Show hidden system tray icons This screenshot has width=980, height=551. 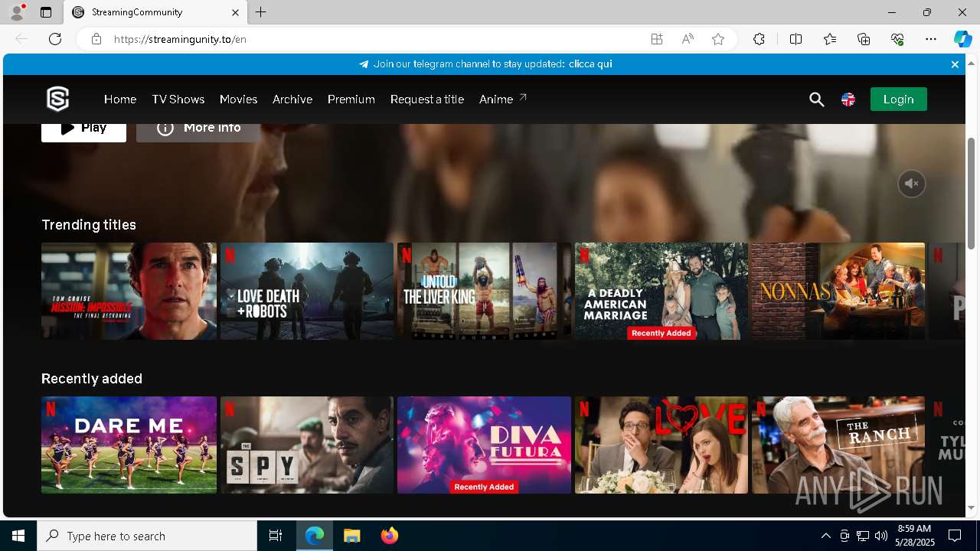point(825,536)
